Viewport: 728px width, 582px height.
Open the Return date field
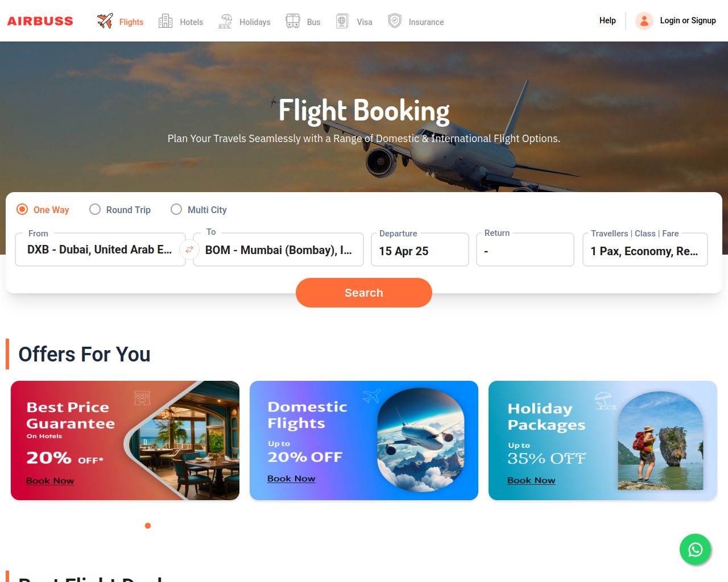pyautogui.click(x=525, y=250)
